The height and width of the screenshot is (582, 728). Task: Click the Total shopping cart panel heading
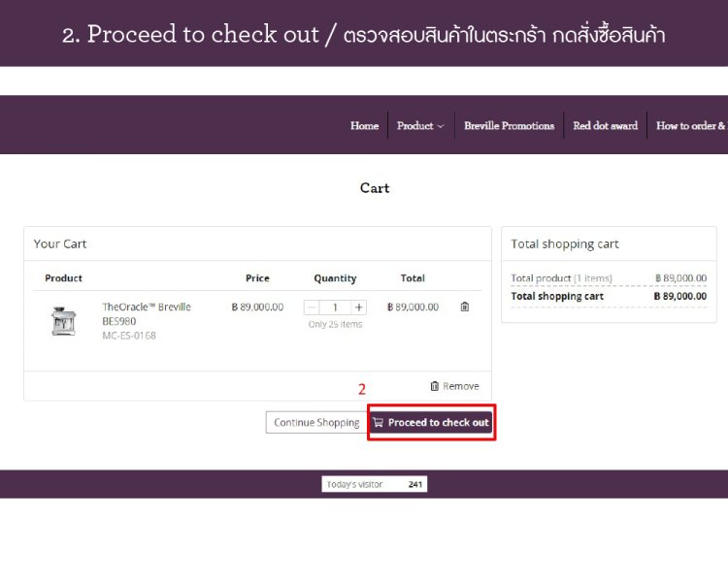pos(565,244)
